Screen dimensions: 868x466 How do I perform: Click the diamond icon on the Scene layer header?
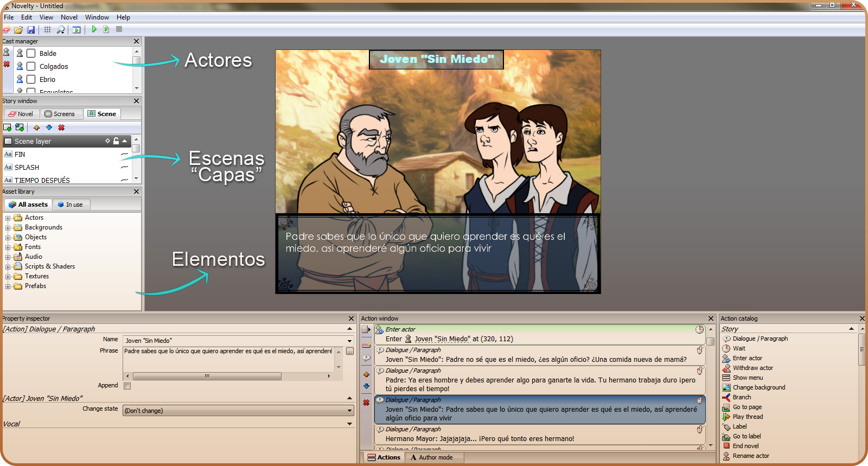[107, 141]
